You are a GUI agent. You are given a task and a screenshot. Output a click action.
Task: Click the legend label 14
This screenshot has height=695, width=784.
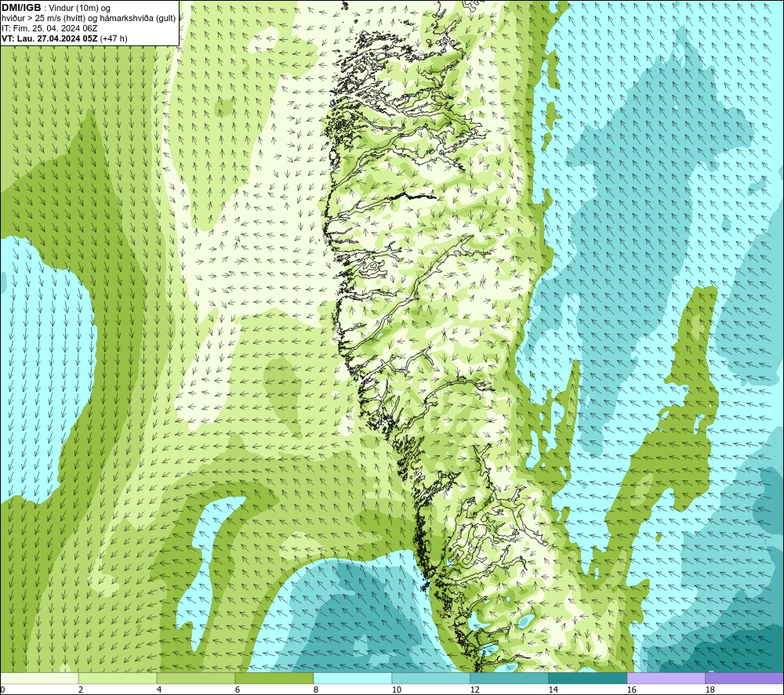pyautogui.click(x=553, y=690)
